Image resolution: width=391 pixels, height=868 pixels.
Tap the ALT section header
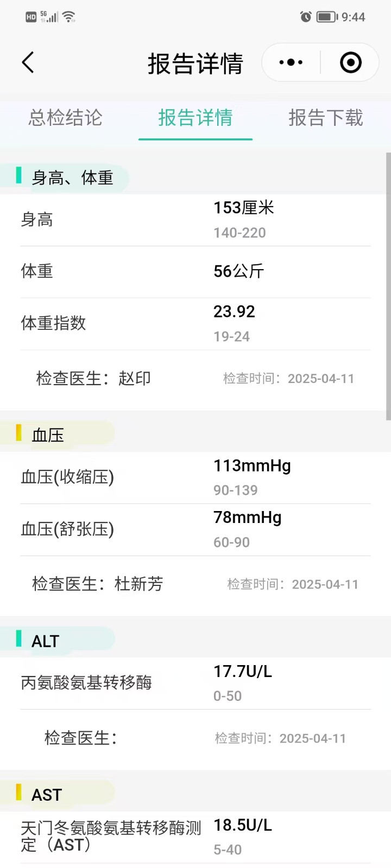tap(45, 641)
